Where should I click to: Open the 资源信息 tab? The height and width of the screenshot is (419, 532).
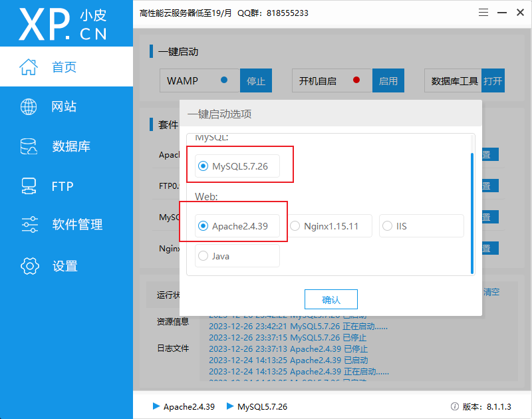pyautogui.click(x=173, y=321)
